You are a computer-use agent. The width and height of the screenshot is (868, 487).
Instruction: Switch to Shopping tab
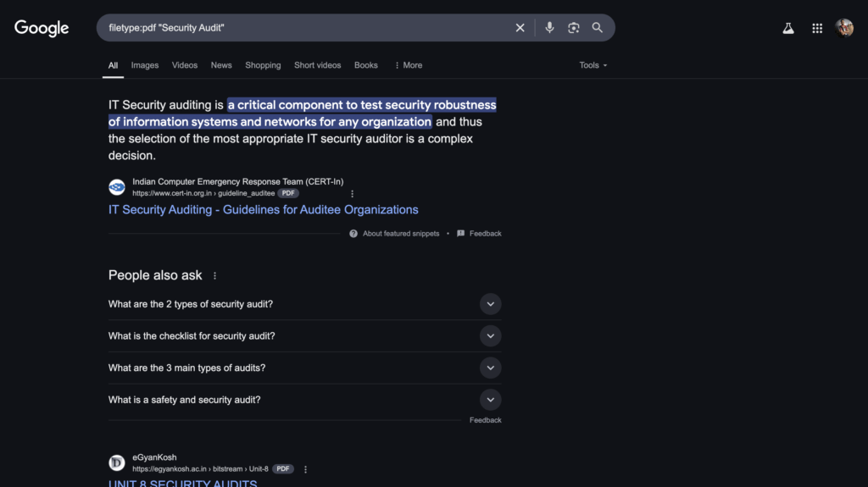(x=263, y=65)
